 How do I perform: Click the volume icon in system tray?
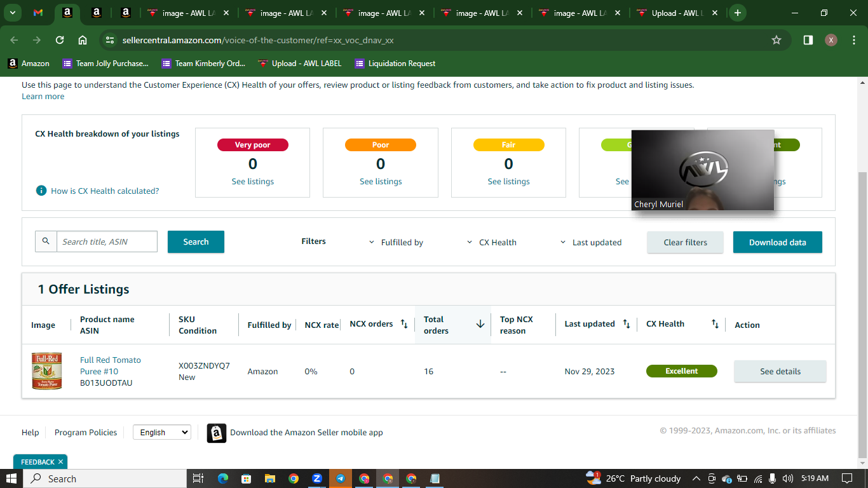(x=788, y=478)
